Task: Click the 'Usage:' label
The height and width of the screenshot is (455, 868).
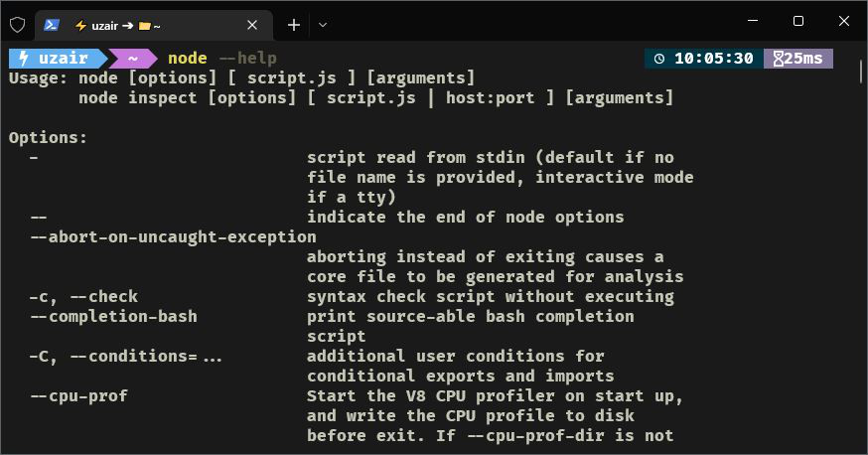Action: pos(38,78)
